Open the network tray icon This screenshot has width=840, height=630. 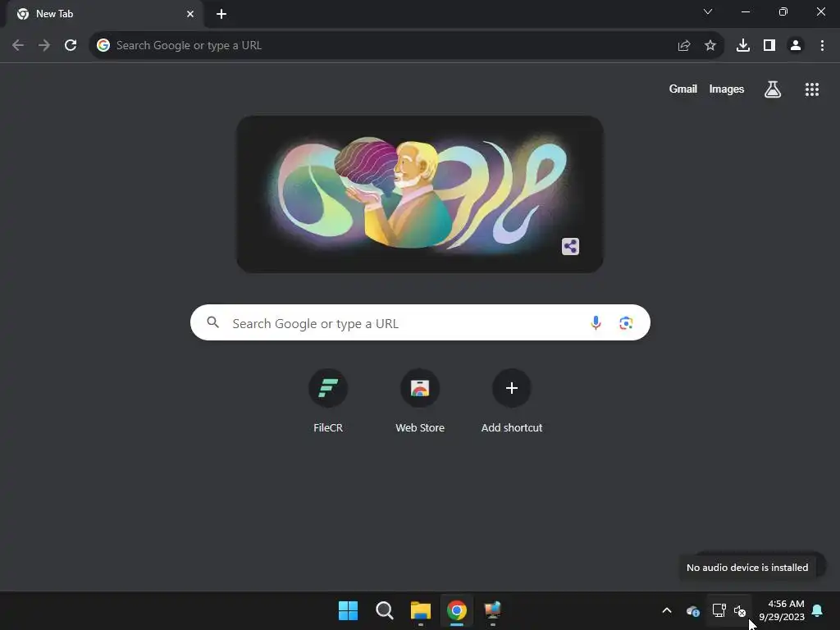tap(719, 610)
